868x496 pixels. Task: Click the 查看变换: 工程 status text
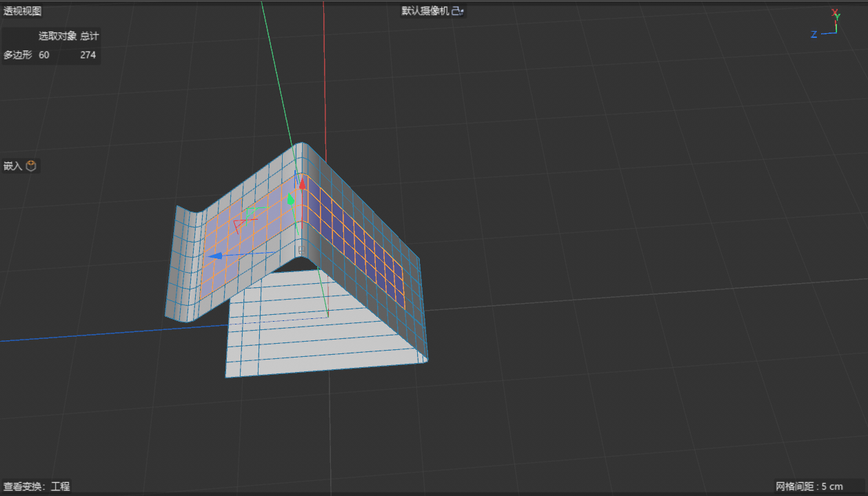point(37,486)
